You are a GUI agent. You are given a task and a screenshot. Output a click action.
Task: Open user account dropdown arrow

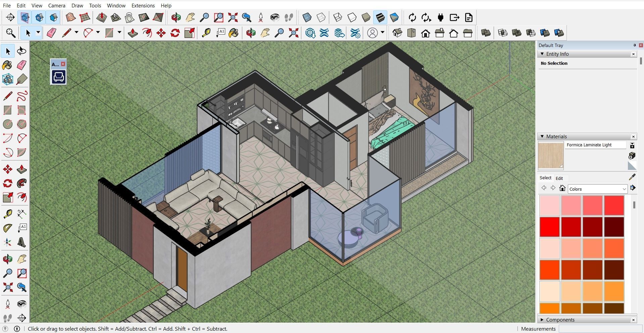tap(383, 33)
